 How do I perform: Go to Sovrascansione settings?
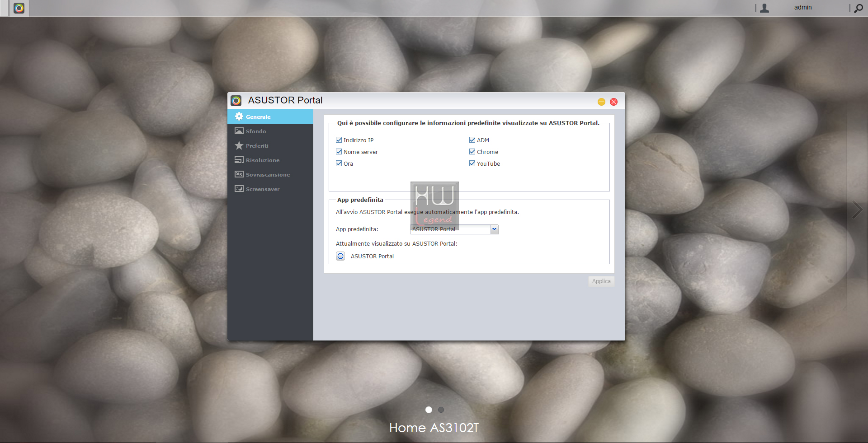[270, 174]
